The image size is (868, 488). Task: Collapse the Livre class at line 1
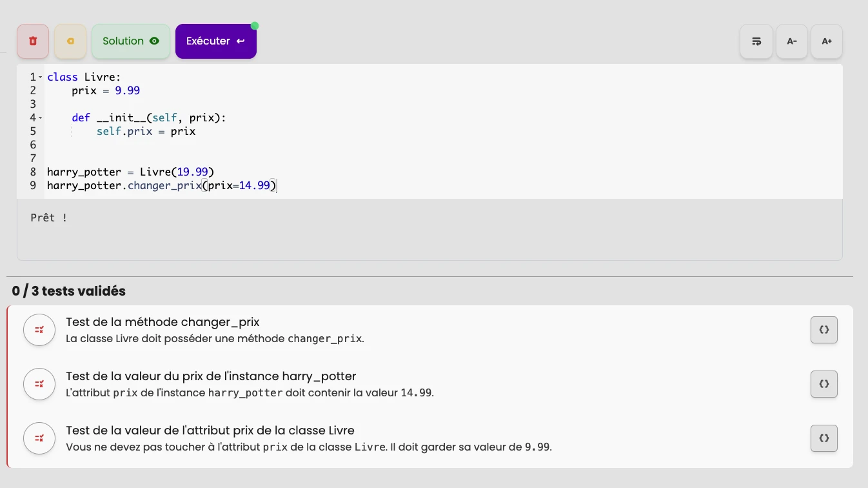coord(40,77)
